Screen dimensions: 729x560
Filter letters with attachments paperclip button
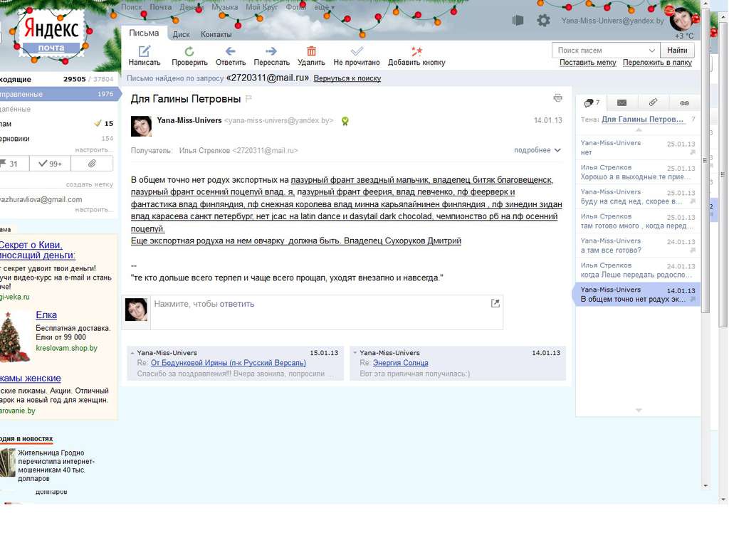92,164
